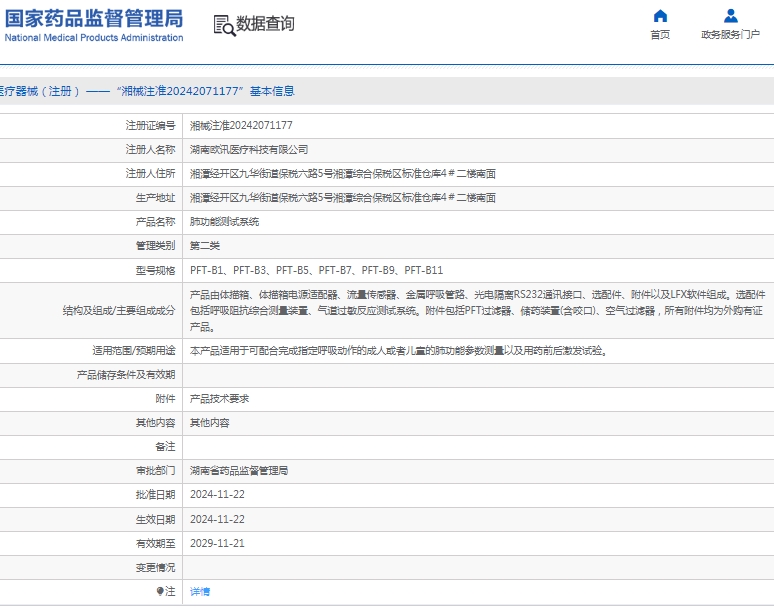
Task: Click the 产品名称 row label
Action: (x=155, y=222)
